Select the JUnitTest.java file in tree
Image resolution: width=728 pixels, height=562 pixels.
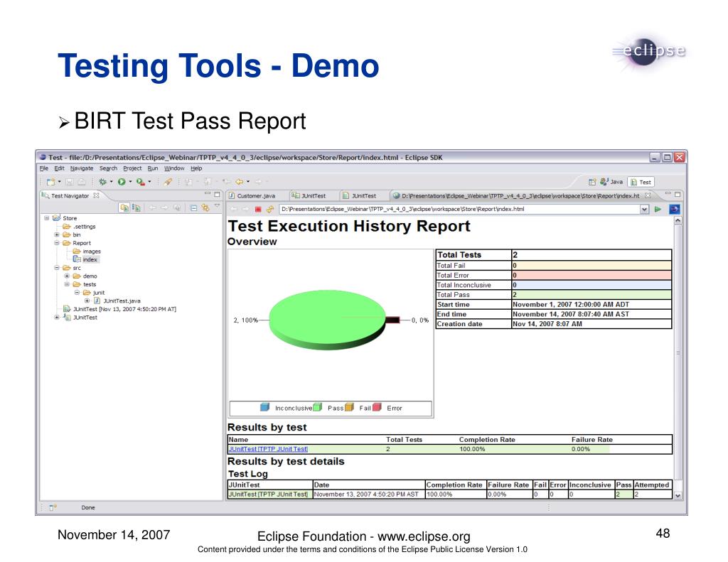coord(117,301)
